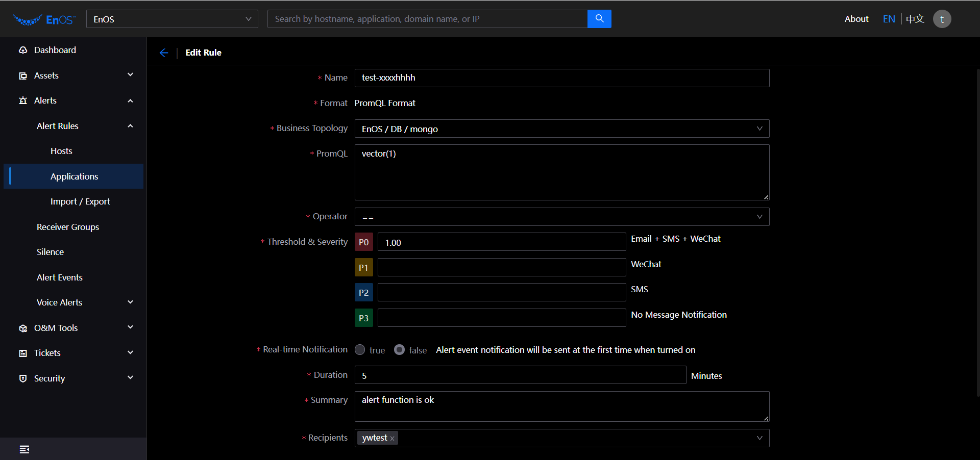Screen dimensions: 980x460
Task: Click the P2 severity color badge
Action: [363, 293]
